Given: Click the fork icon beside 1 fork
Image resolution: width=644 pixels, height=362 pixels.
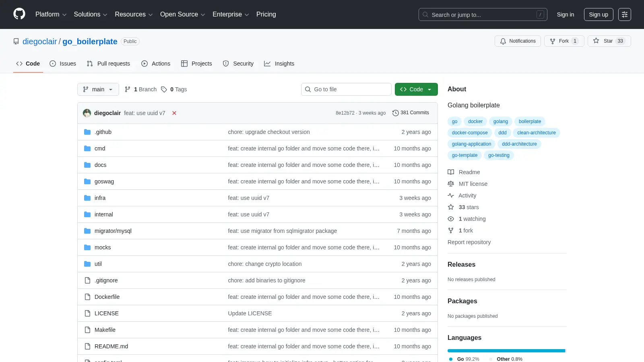Looking at the screenshot, I should (451, 230).
